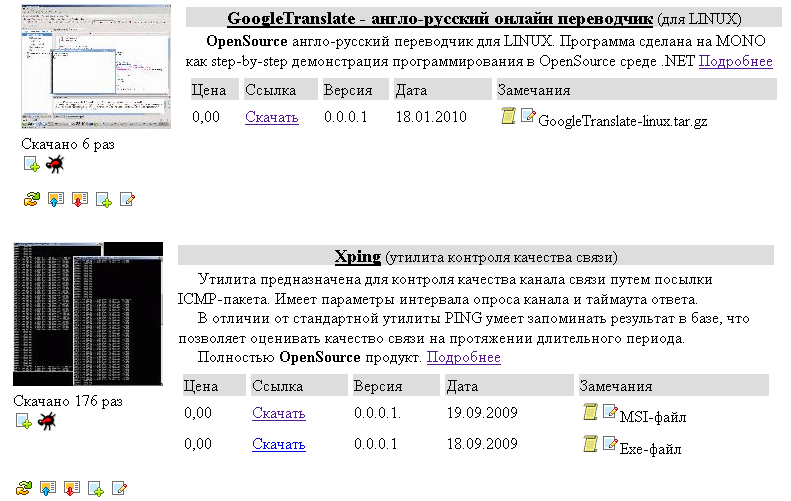
Task: Click pencil edit icon beside MSI-файл
Action: (x=610, y=412)
